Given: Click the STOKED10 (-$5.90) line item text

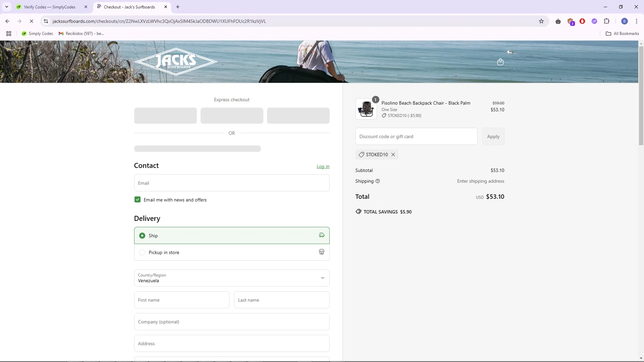Looking at the screenshot, I should pos(404,115).
